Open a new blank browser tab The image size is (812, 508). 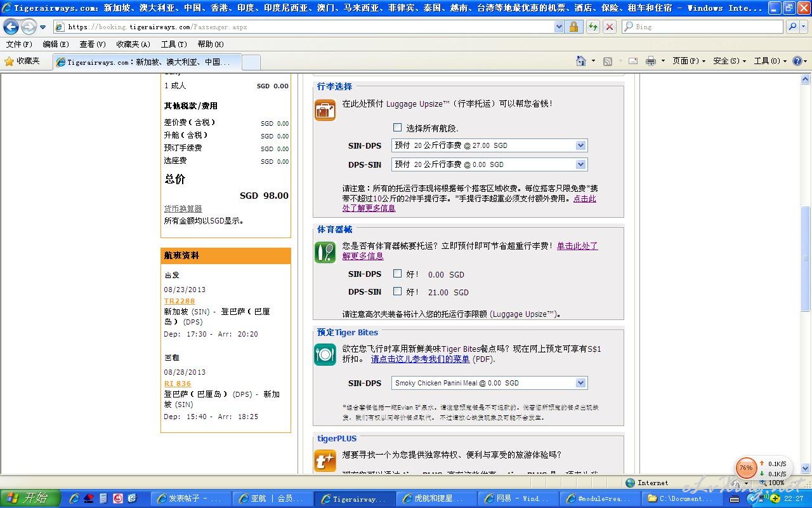[251, 62]
